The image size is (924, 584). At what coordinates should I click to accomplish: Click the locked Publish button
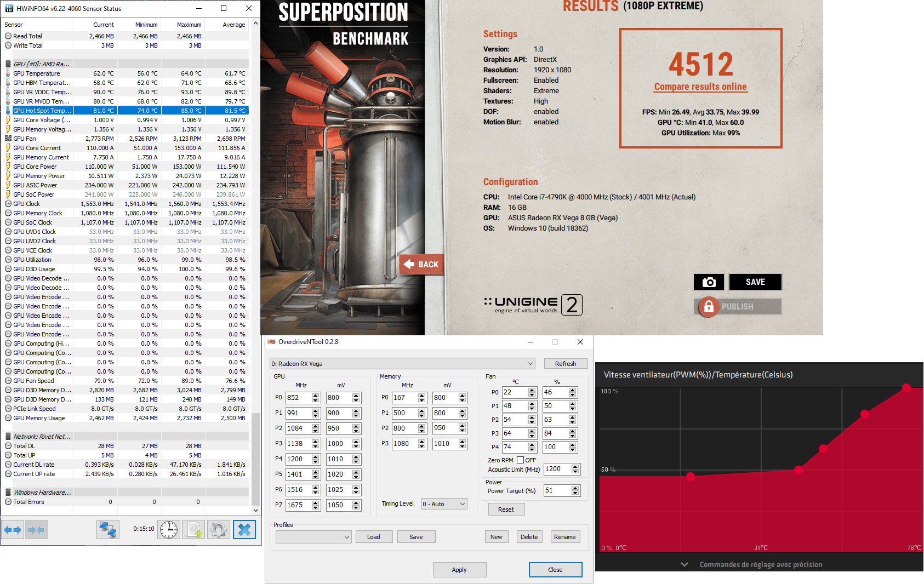[x=737, y=307]
